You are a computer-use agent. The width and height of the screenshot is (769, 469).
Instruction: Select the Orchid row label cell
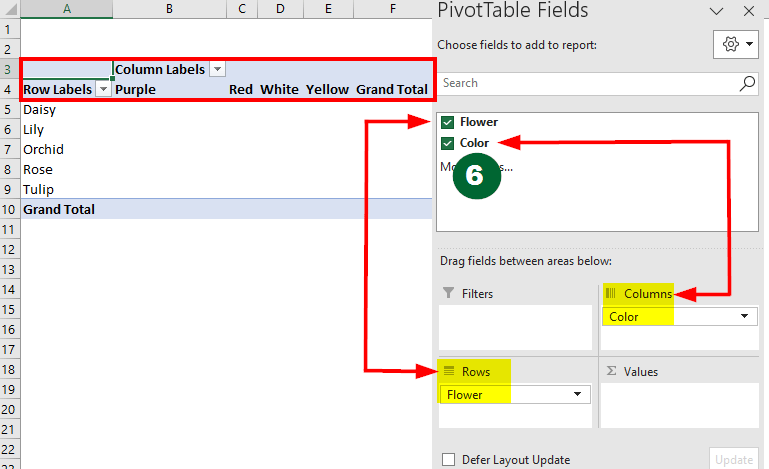(x=44, y=149)
